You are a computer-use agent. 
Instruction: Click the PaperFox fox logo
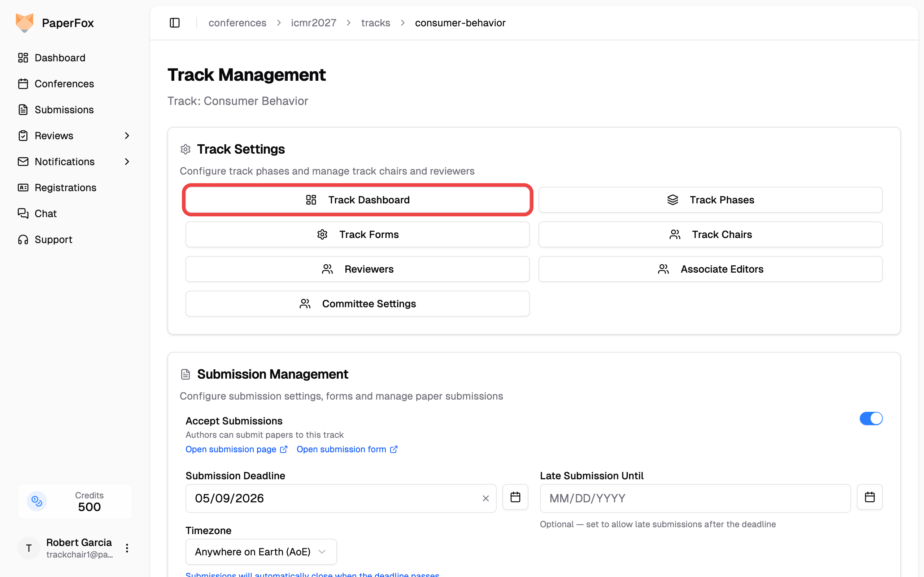25,23
